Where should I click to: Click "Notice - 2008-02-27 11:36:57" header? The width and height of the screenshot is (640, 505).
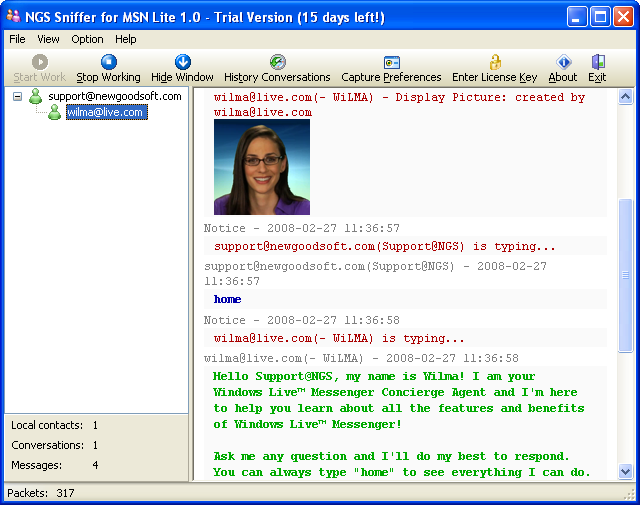tap(302, 228)
